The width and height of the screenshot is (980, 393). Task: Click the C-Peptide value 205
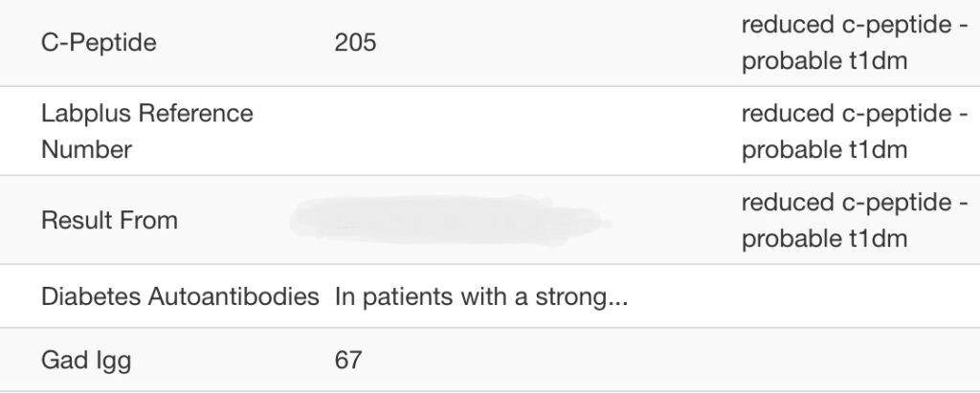tap(355, 42)
